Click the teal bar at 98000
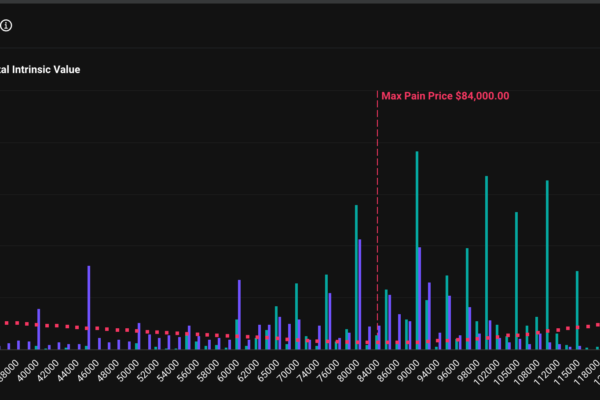Viewport: 600px width, 400px height. (x=467, y=295)
